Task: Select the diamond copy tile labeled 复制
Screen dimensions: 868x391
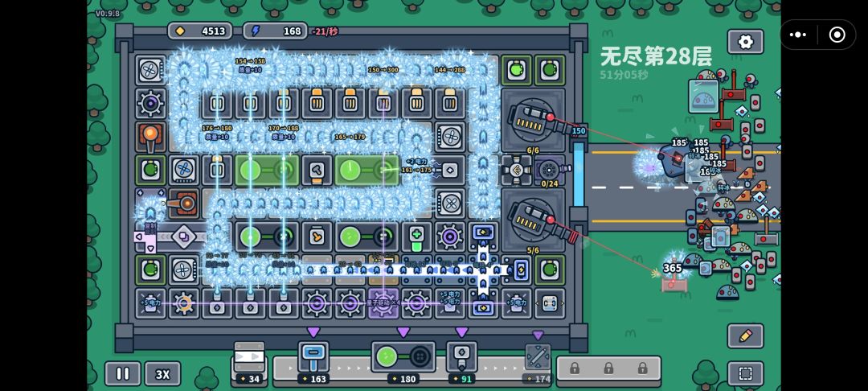Action: [184, 237]
